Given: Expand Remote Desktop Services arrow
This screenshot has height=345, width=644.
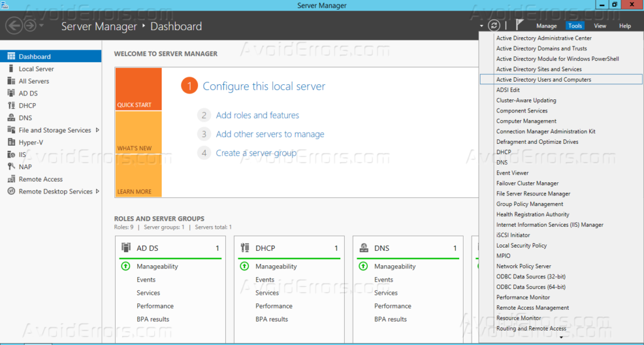Looking at the screenshot, I should click(97, 191).
